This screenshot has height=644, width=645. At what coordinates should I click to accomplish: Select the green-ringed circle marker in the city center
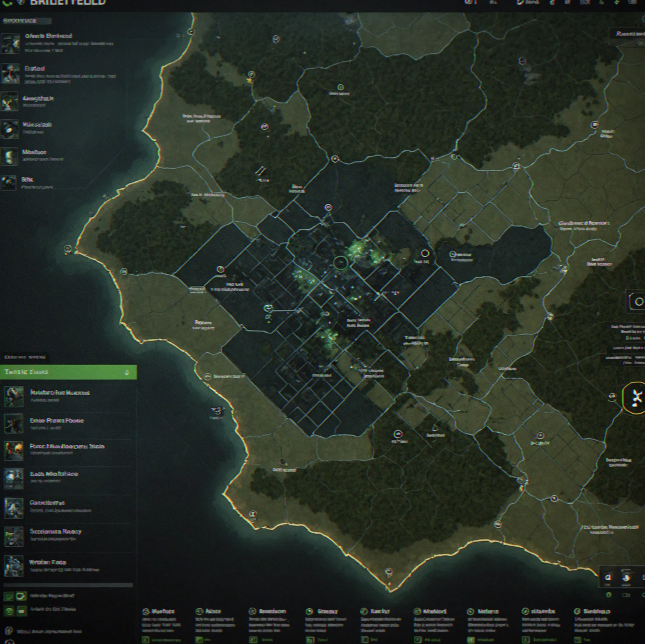click(340, 263)
